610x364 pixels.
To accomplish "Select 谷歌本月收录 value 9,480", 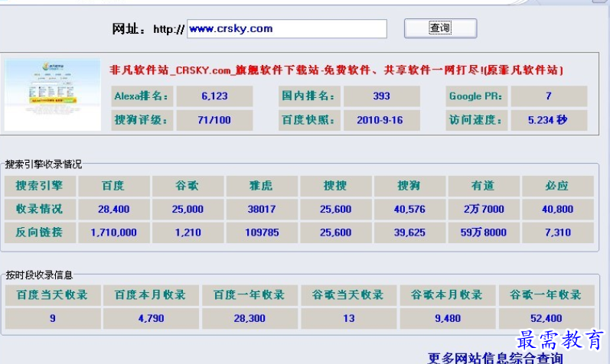I will tap(448, 318).
